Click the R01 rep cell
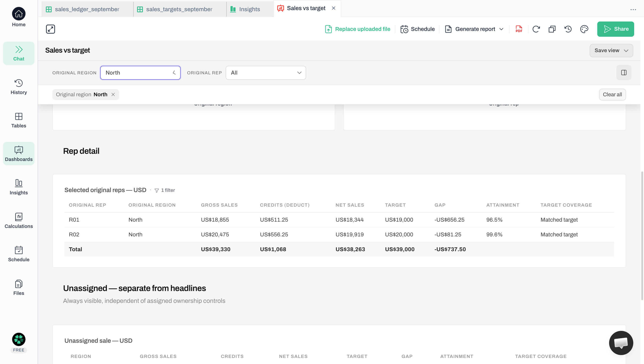 tap(74, 220)
